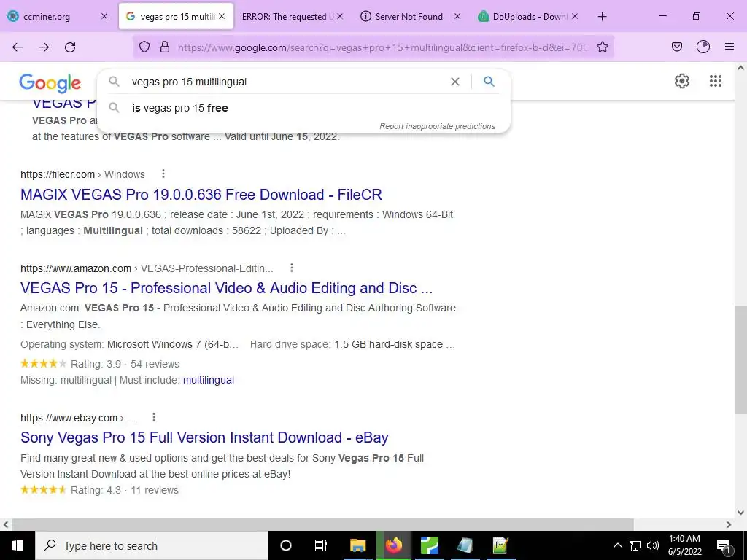Open Task View on taskbar
The height and width of the screenshot is (560, 747).
[x=321, y=545]
